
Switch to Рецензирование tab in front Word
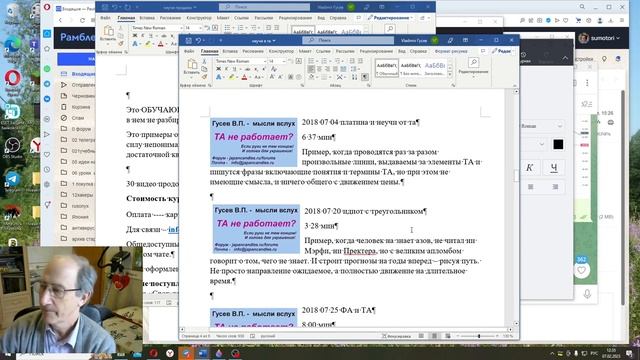[x=376, y=51]
